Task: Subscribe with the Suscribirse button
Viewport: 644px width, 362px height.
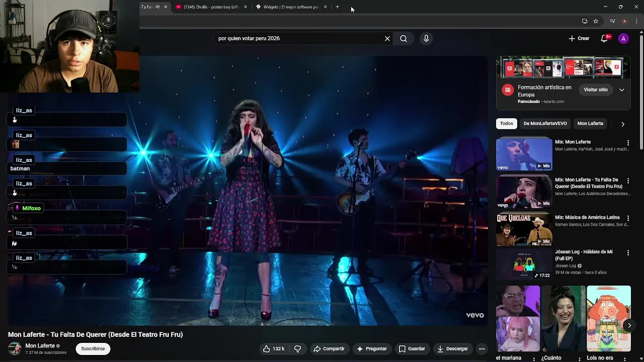Action: pos(93,348)
